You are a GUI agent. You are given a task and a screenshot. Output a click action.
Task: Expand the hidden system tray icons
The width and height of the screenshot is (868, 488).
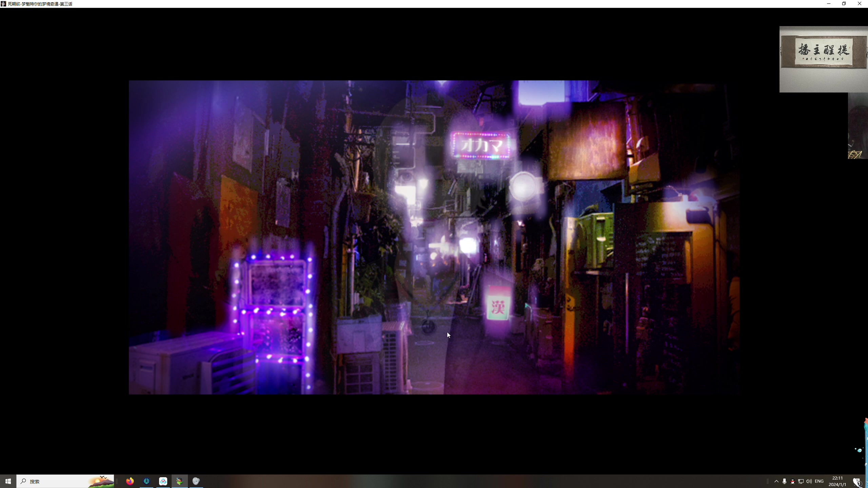[x=776, y=481]
